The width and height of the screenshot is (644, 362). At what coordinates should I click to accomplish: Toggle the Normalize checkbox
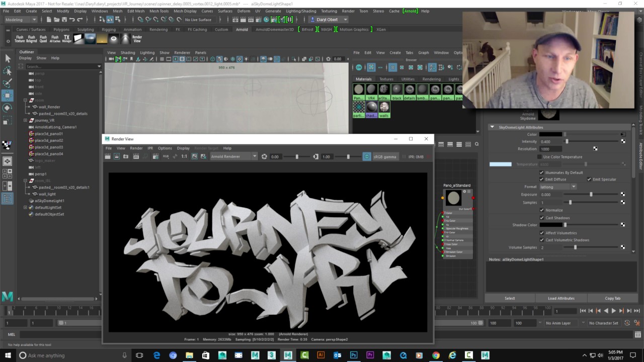[x=542, y=210]
